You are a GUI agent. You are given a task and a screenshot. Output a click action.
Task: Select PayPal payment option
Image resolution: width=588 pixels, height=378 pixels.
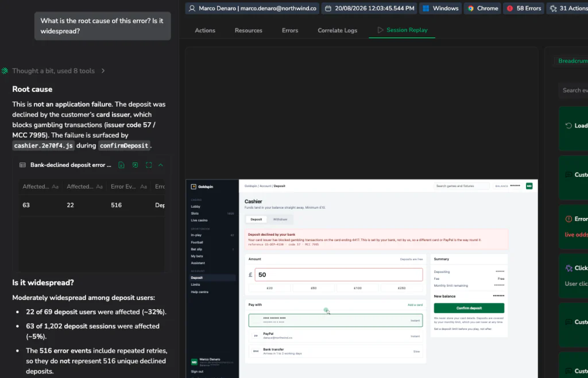click(x=335, y=336)
